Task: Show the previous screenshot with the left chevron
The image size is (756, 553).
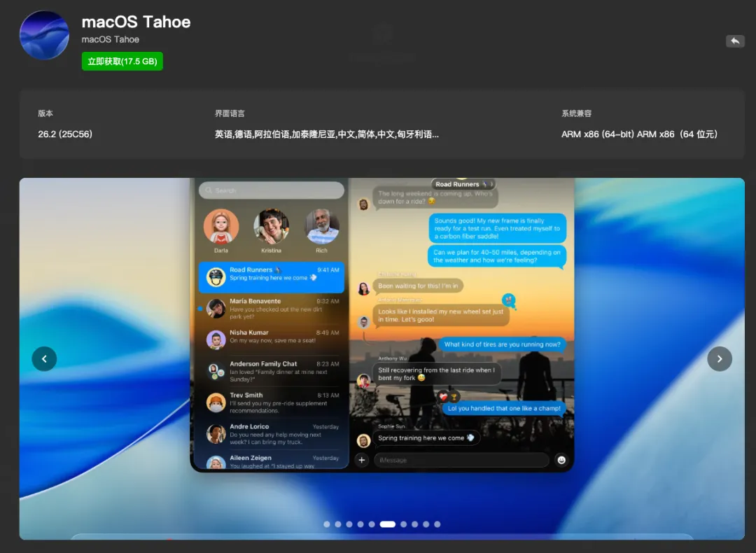Action: click(44, 358)
